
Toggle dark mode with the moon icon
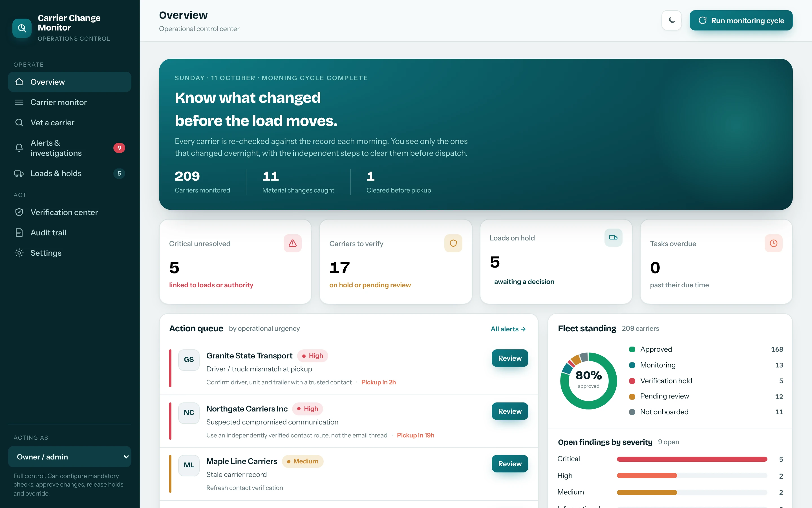(x=671, y=20)
